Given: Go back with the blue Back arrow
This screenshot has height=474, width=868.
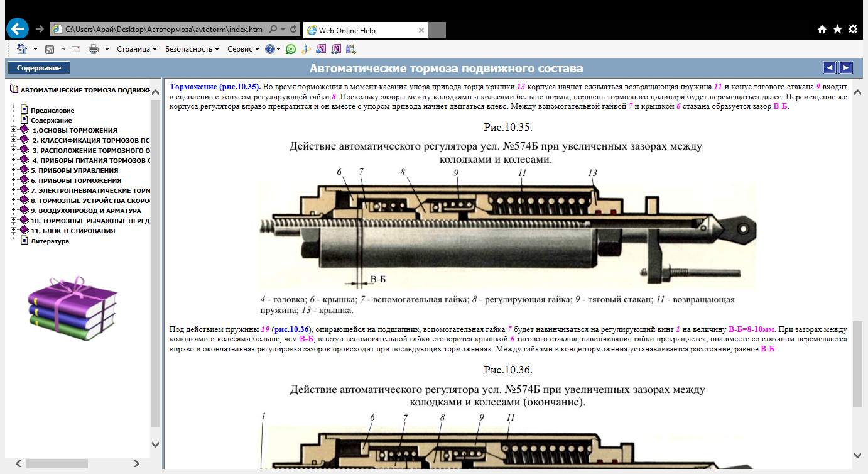Looking at the screenshot, I should point(18,28).
